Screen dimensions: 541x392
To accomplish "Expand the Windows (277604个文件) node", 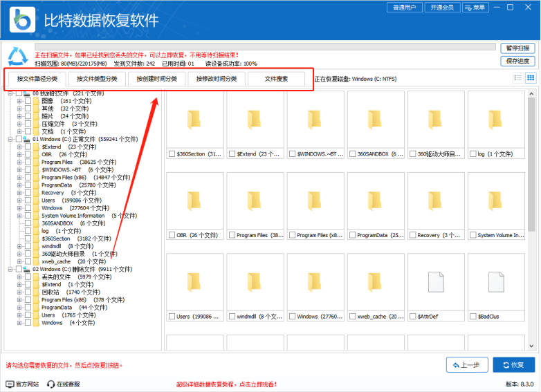I will coord(19,208).
